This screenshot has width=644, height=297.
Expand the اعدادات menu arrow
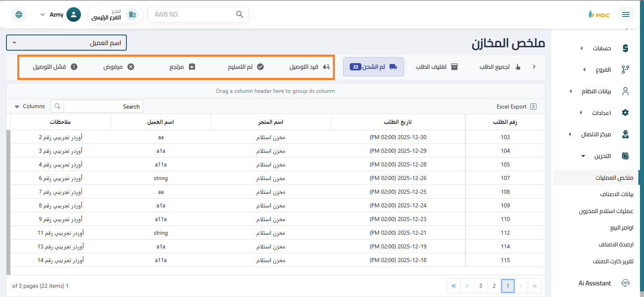pos(581,113)
